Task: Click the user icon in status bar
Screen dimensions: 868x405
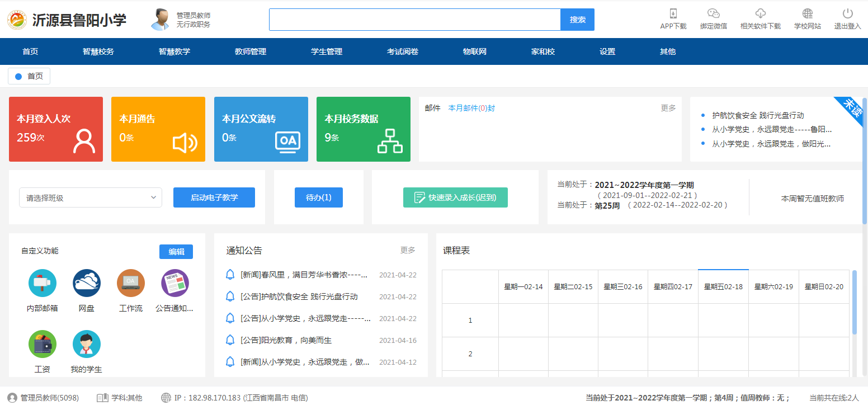Action: pyautogui.click(x=12, y=398)
